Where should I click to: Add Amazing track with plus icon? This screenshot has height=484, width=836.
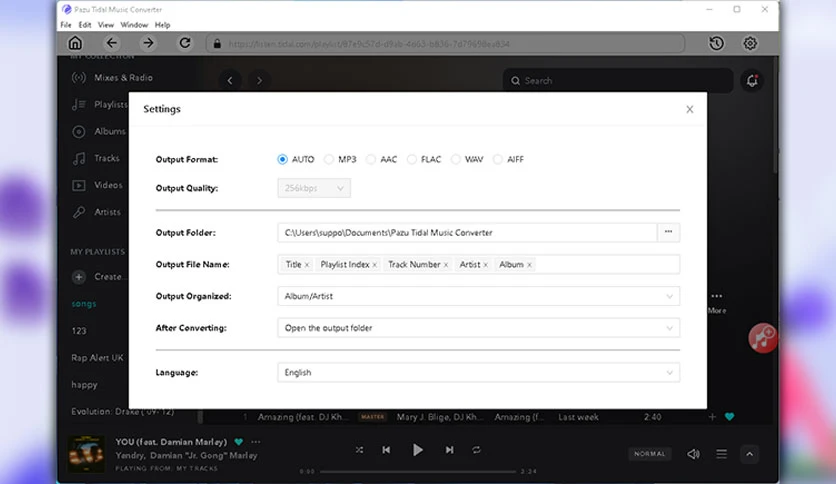pos(712,417)
